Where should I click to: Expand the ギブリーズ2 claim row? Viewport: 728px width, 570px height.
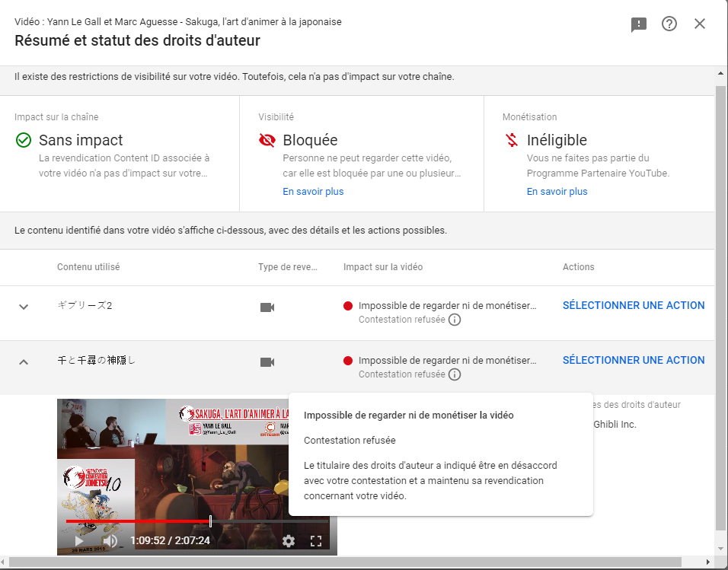coord(24,307)
